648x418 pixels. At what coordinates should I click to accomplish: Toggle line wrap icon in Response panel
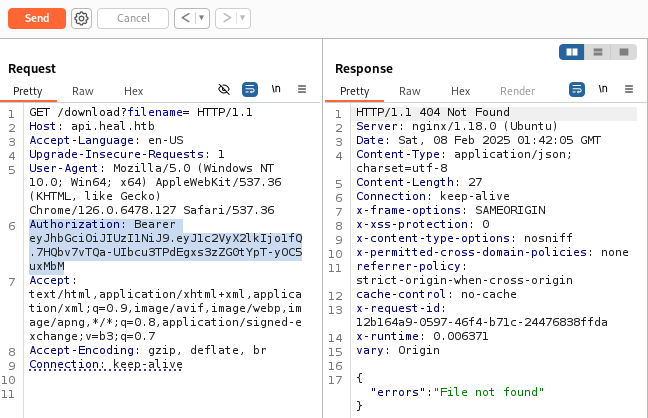[x=577, y=90]
